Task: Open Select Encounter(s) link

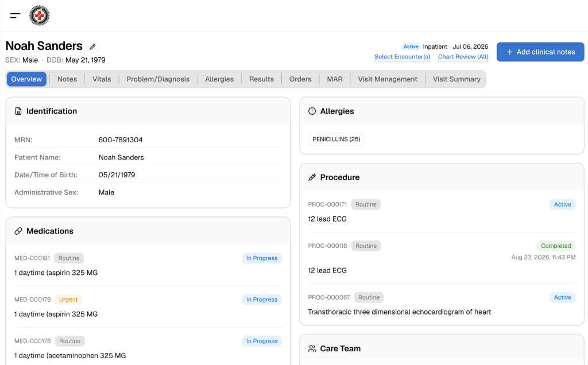Action: [403, 57]
